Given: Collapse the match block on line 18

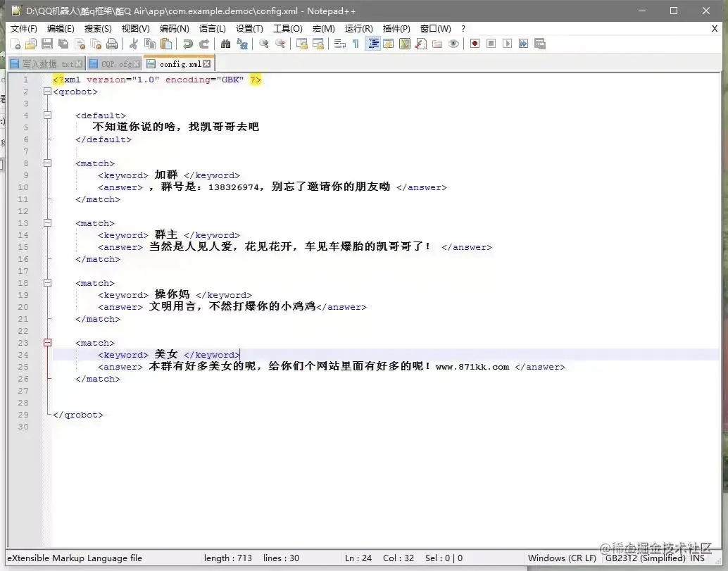Looking at the screenshot, I should pyautogui.click(x=47, y=283).
